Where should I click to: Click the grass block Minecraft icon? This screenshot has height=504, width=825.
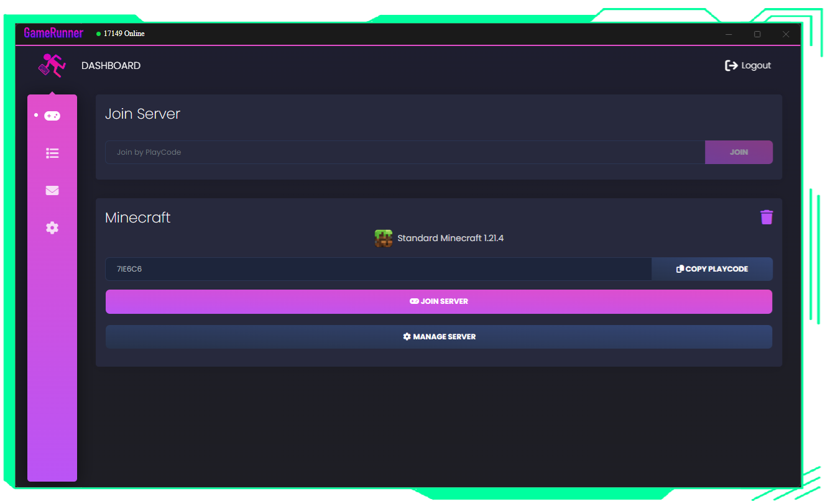pyautogui.click(x=383, y=238)
